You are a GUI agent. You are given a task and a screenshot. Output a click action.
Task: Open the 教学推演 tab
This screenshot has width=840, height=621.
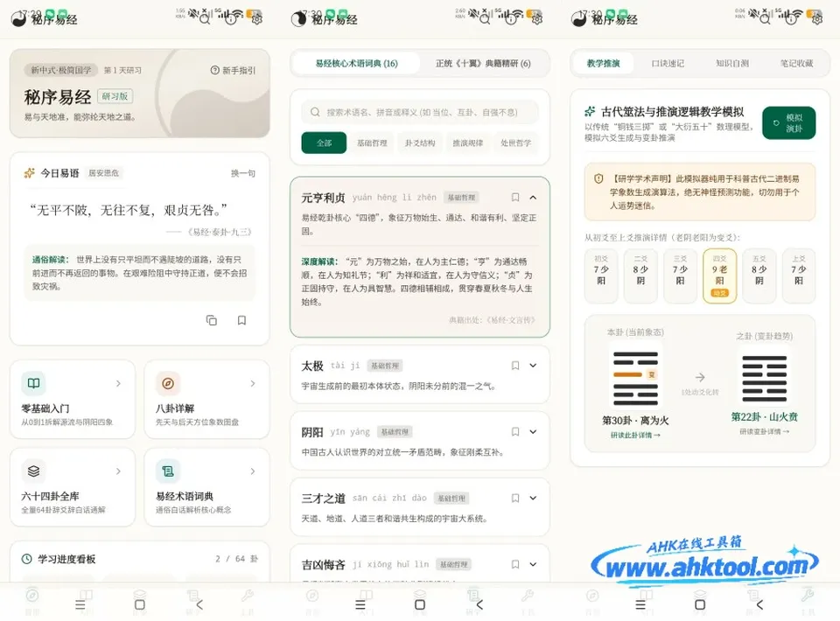pos(603,63)
